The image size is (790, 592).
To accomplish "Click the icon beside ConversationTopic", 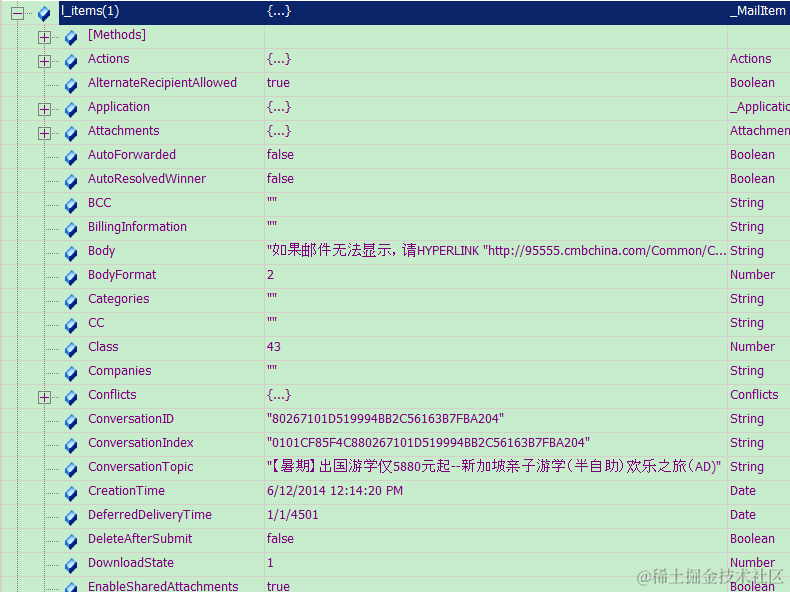I will pos(71,470).
